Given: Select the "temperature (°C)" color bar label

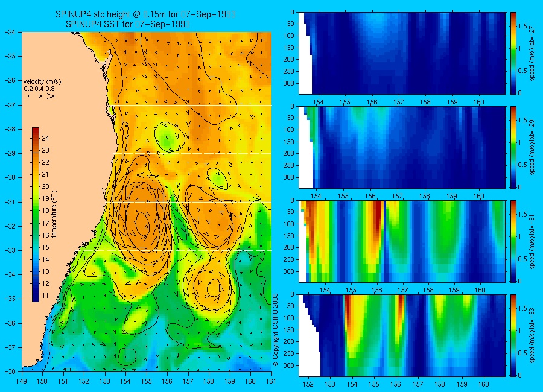Looking at the screenshot, I should coord(54,214).
